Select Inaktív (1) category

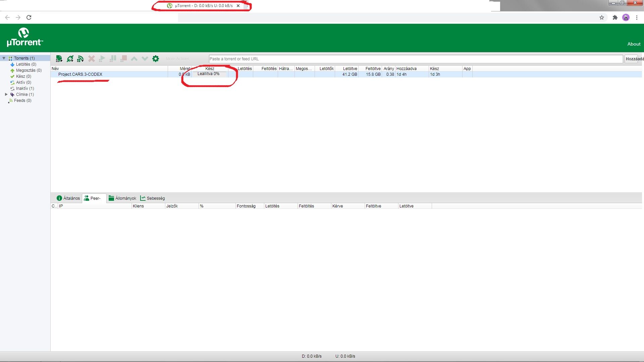tap(25, 88)
